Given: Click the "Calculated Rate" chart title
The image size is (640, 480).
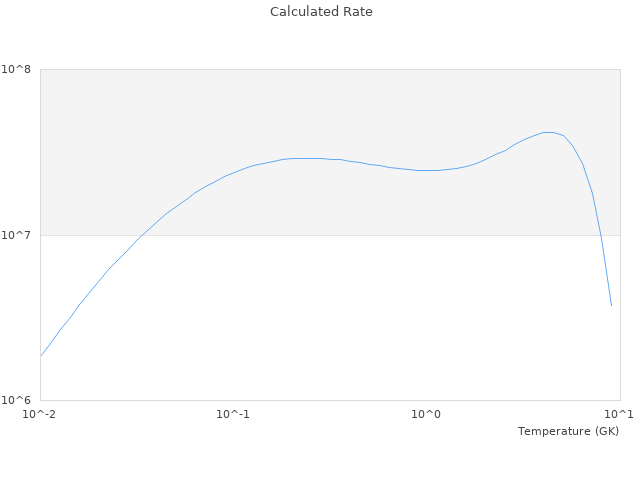Looking at the screenshot, I should [x=320, y=12].
